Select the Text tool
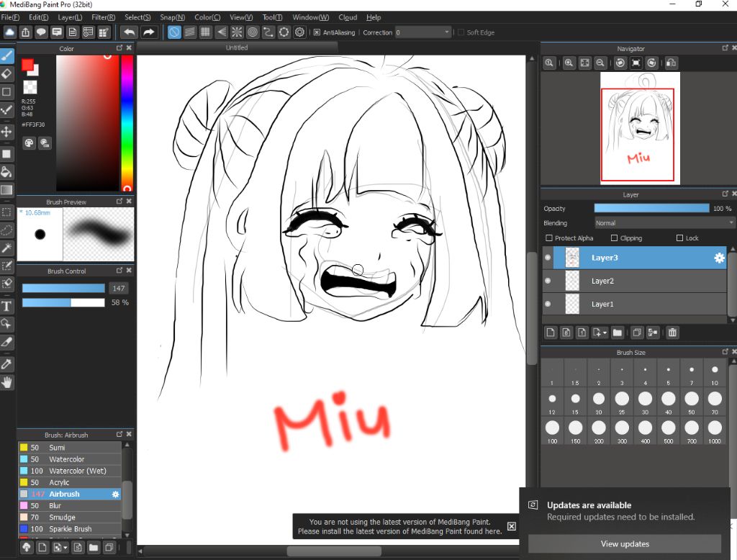Viewport: 737px width, 560px height. 6,306
